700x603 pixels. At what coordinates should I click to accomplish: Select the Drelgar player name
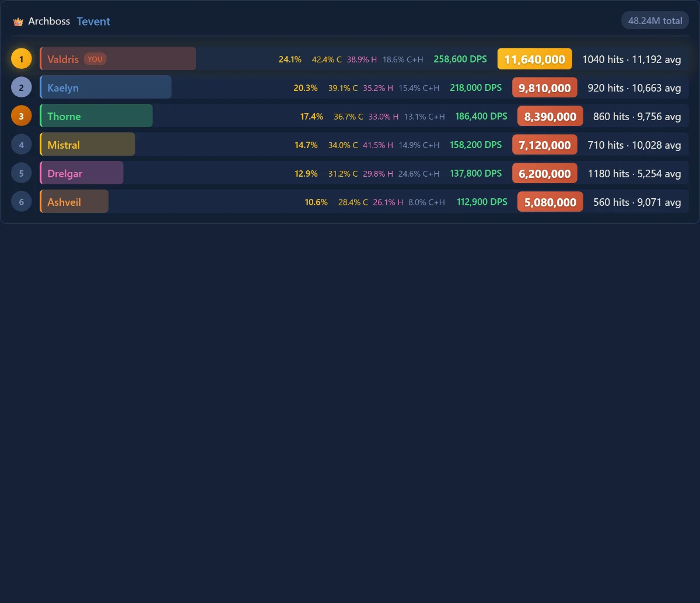(x=65, y=174)
